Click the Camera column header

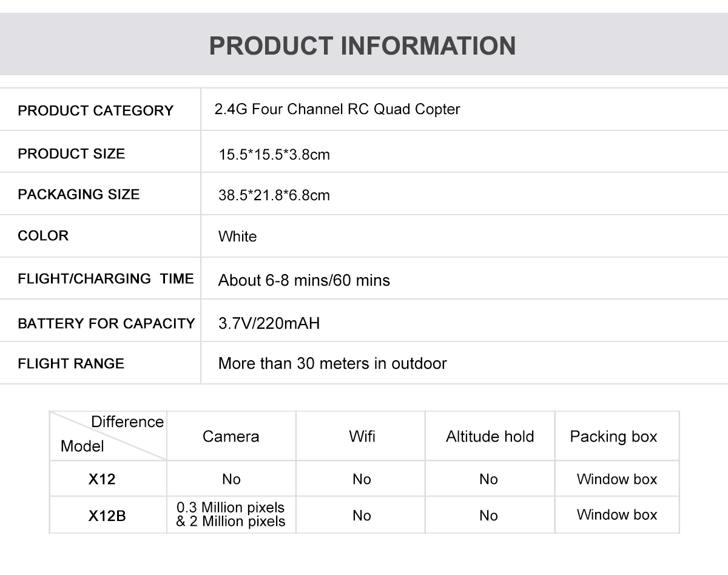[231, 436]
